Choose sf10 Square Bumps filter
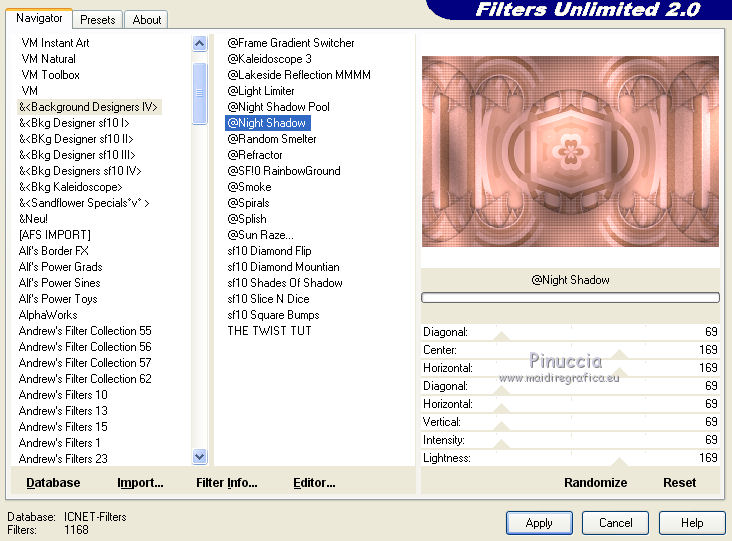The height and width of the screenshot is (541, 732). coord(274,315)
